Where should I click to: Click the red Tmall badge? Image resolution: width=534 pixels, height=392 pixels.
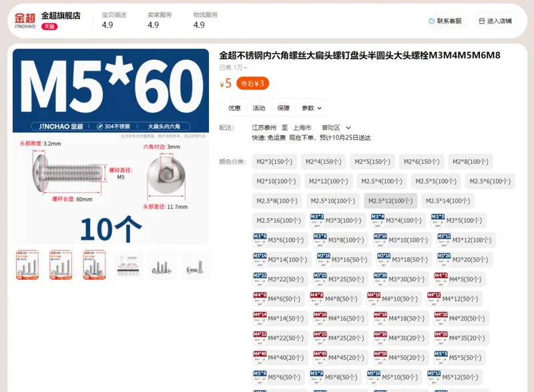[49, 27]
